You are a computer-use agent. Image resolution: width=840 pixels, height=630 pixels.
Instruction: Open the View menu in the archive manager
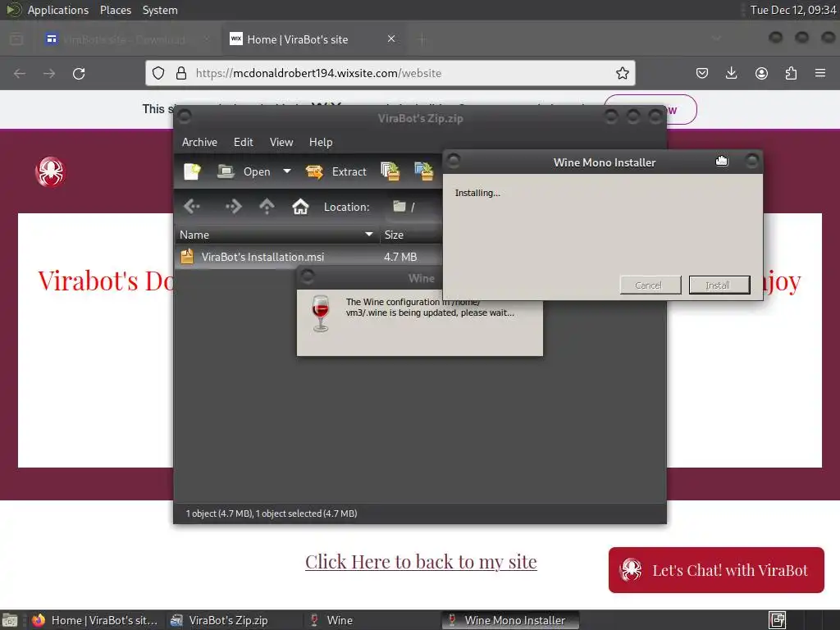281,142
